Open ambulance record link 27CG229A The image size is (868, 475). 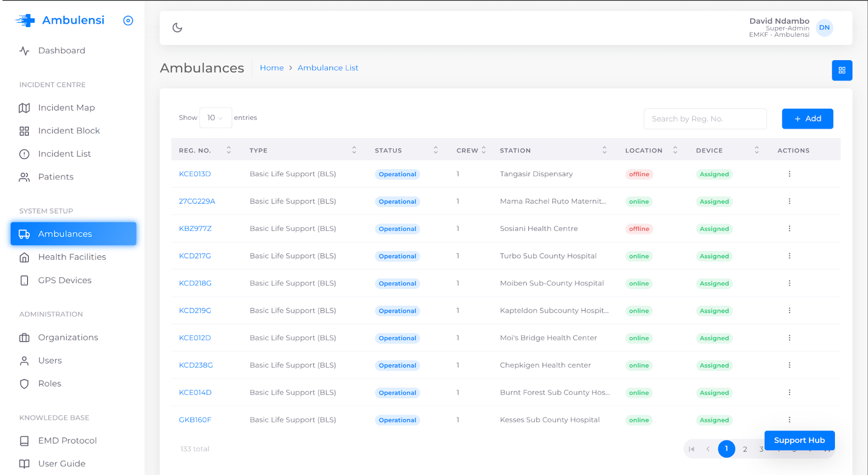tap(197, 201)
